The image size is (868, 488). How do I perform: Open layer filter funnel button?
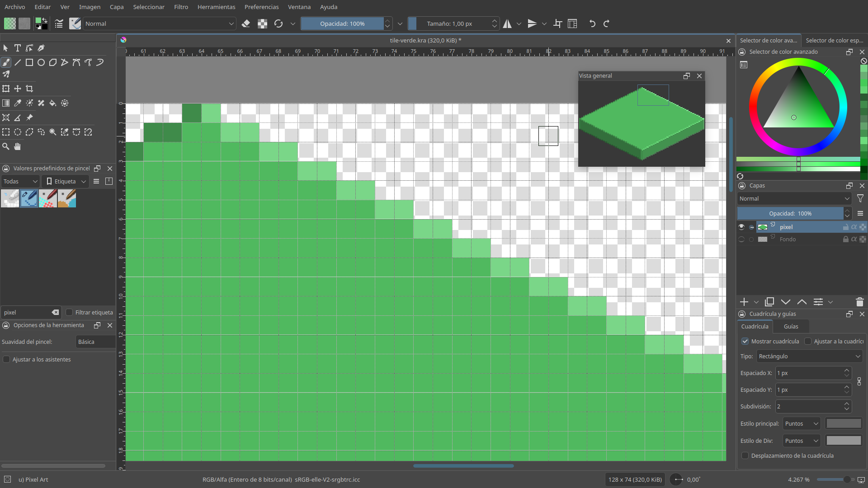pos(860,198)
